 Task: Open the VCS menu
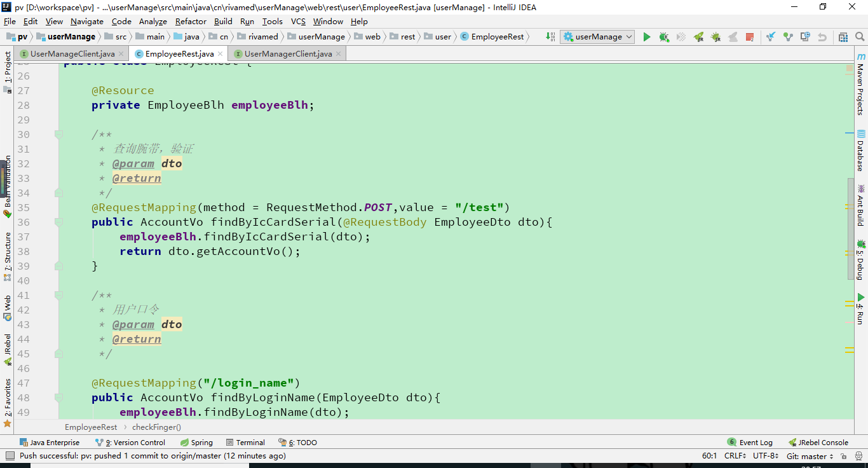pos(298,22)
